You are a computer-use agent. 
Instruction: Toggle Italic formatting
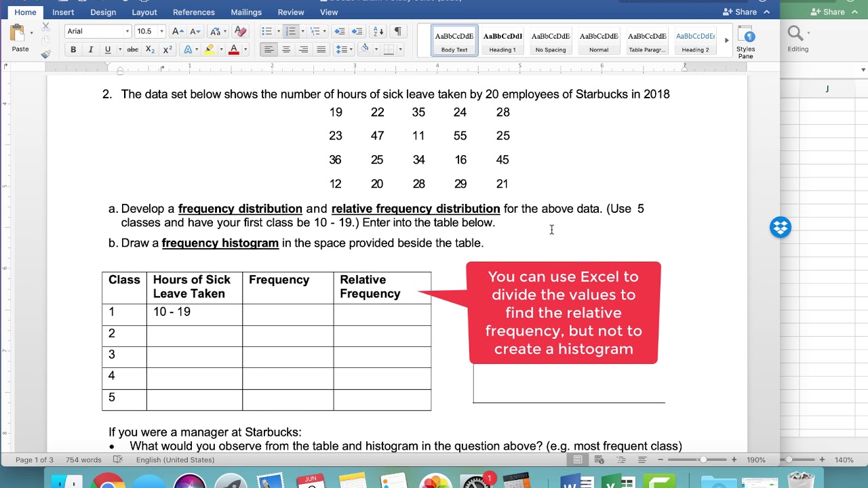91,49
